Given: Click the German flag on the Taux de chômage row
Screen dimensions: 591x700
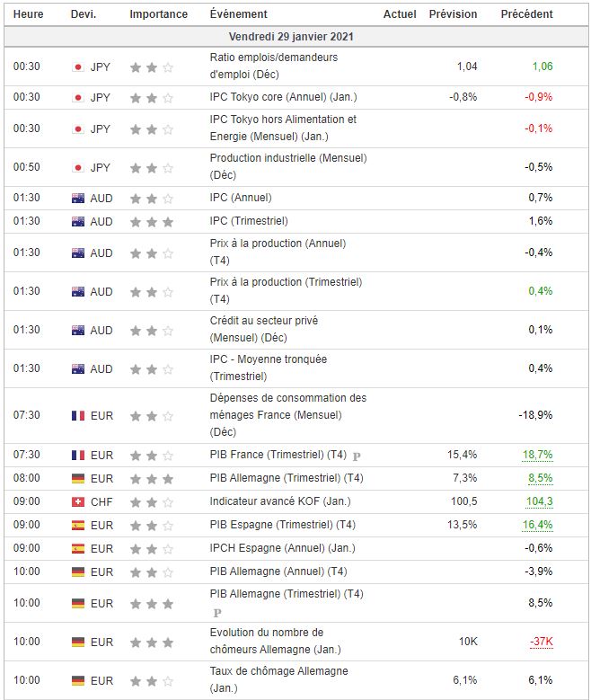Looking at the screenshot, I should click(x=77, y=680).
